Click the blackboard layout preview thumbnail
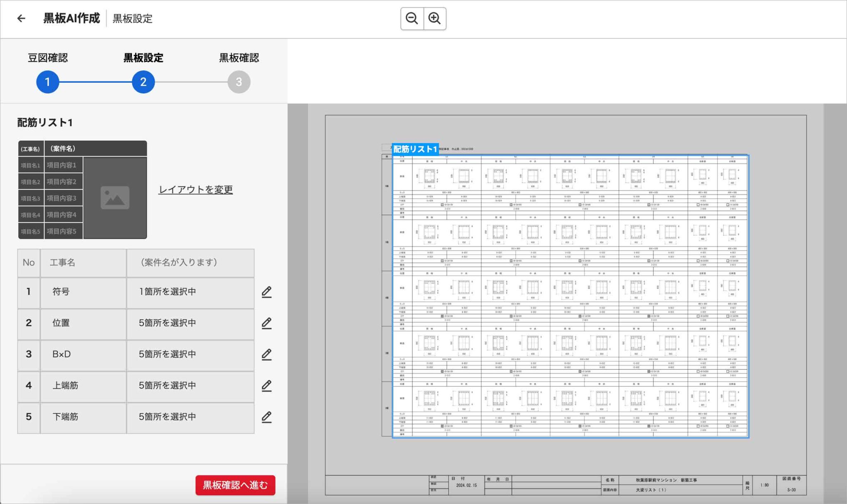 point(82,190)
